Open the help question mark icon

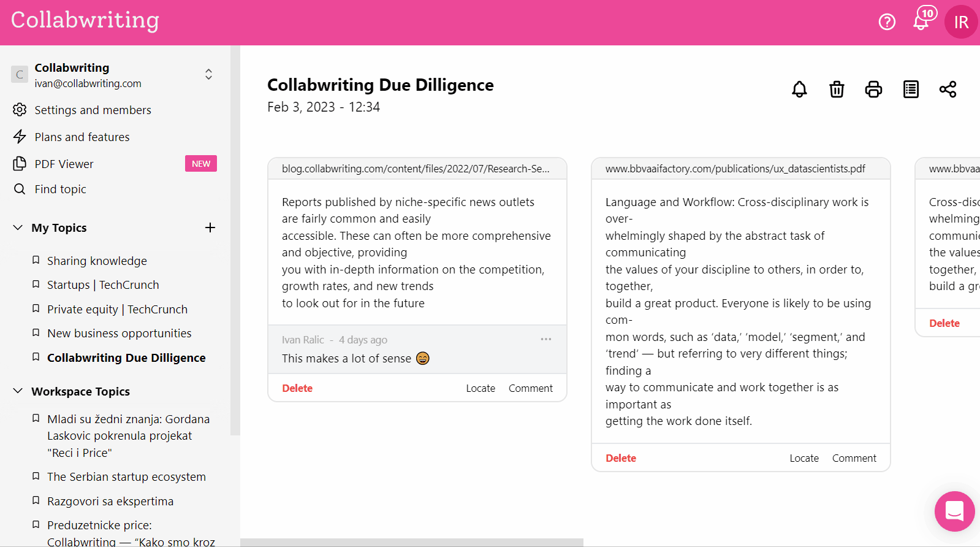pos(887,22)
